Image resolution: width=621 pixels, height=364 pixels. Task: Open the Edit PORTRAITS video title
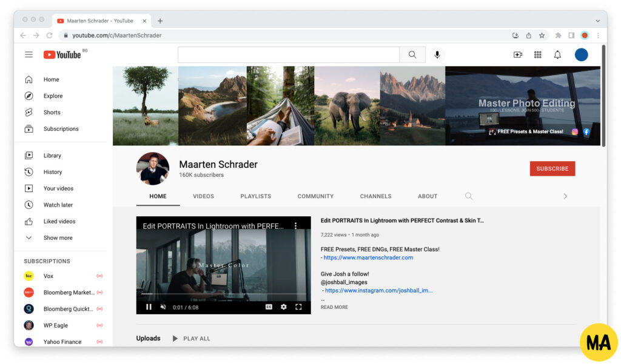(x=402, y=221)
